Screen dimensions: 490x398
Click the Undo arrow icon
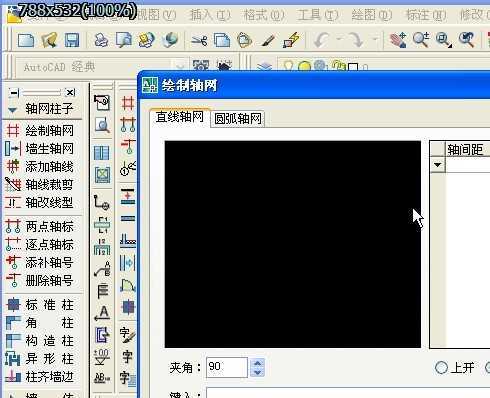coord(322,40)
